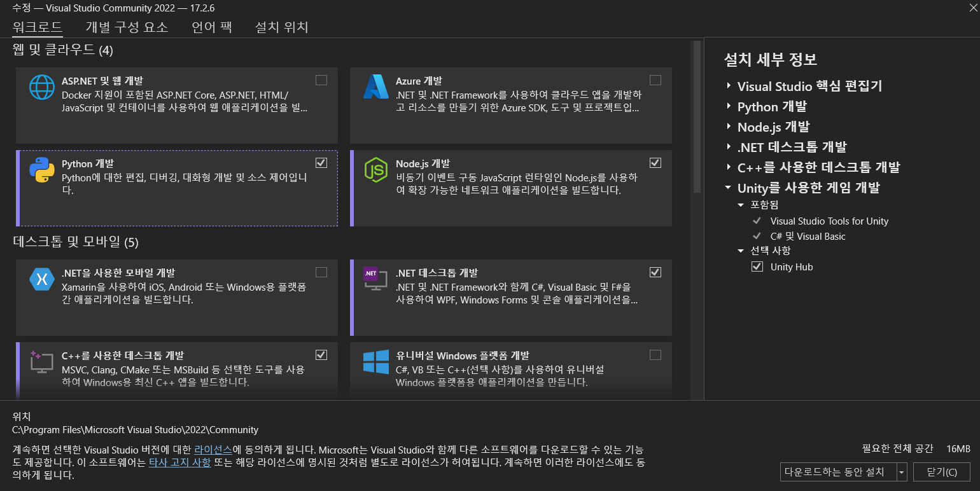Open the install mode dropdown arrow
The height and width of the screenshot is (491, 980).
(x=902, y=472)
